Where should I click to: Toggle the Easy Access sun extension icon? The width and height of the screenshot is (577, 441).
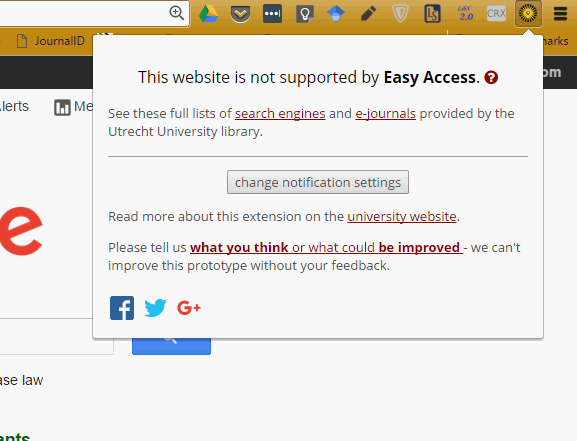click(528, 14)
